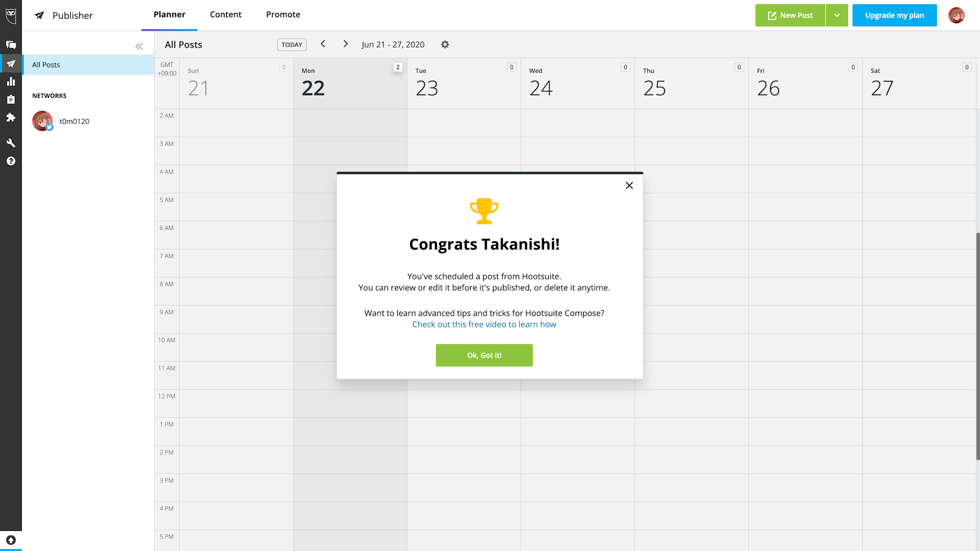This screenshot has width=980, height=551.
Task: Click the Publisher paper-plane header icon
Action: pyautogui.click(x=40, y=15)
